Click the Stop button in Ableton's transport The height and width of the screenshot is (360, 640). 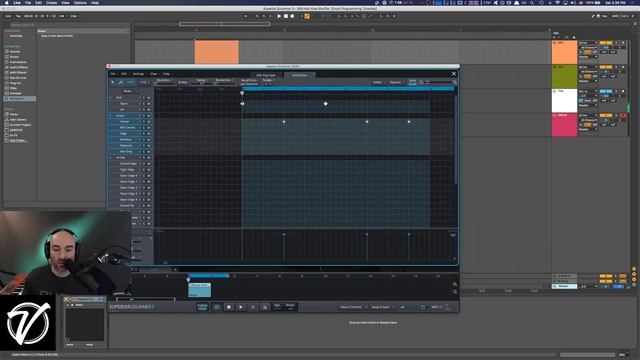tap(286, 16)
